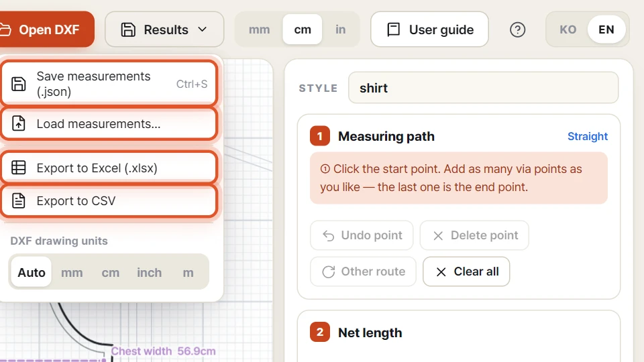Click the refresh icon on Other route
This screenshot has height=362, width=644.
328,271
